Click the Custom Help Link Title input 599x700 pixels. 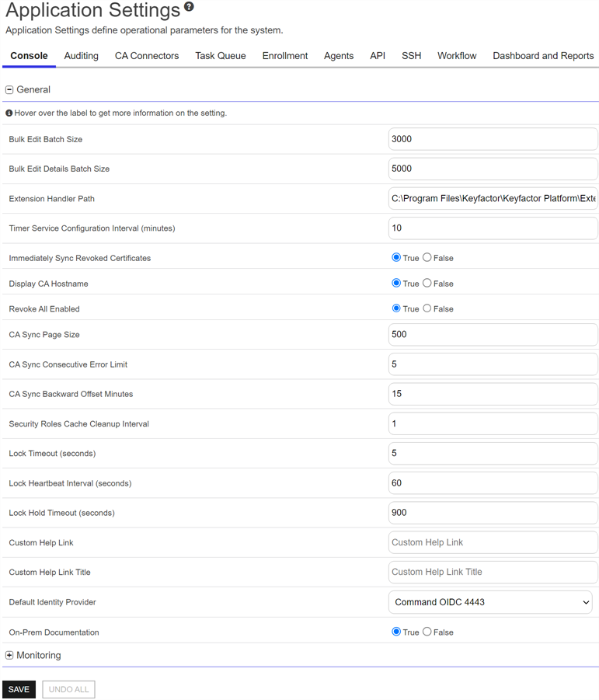click(493, 572)
